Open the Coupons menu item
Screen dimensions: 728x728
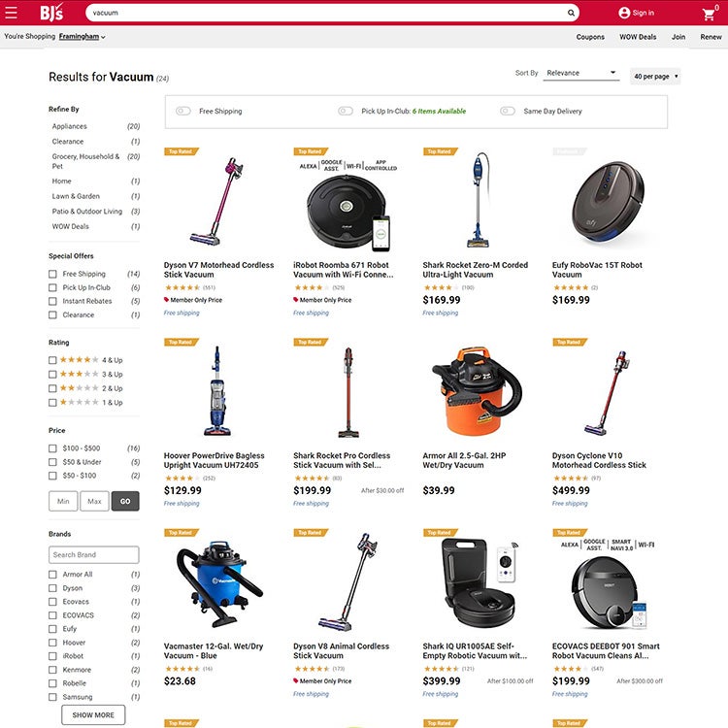590,37
